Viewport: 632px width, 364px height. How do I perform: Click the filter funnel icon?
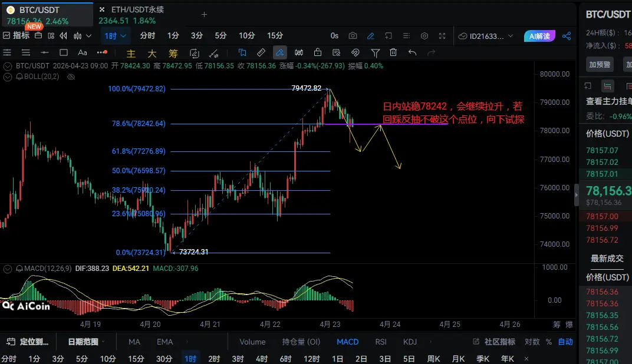[375, 53]
